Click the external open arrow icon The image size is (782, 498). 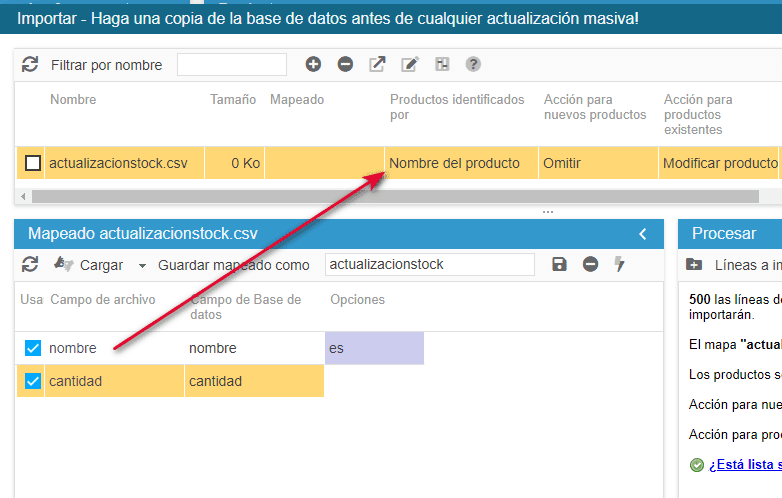point(377,65)
